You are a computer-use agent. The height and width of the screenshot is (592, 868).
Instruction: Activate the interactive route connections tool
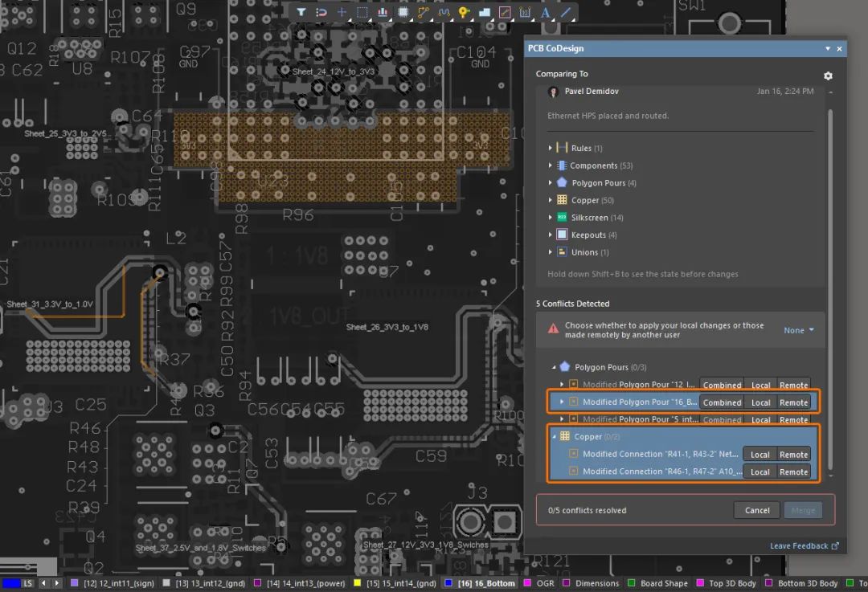pyautogui.click(x=424, y=12)
